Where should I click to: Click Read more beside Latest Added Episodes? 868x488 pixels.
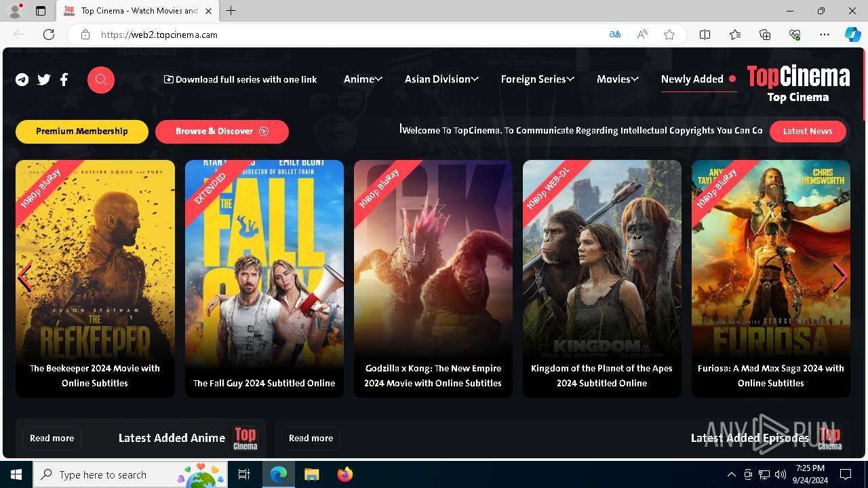point(311,439)
